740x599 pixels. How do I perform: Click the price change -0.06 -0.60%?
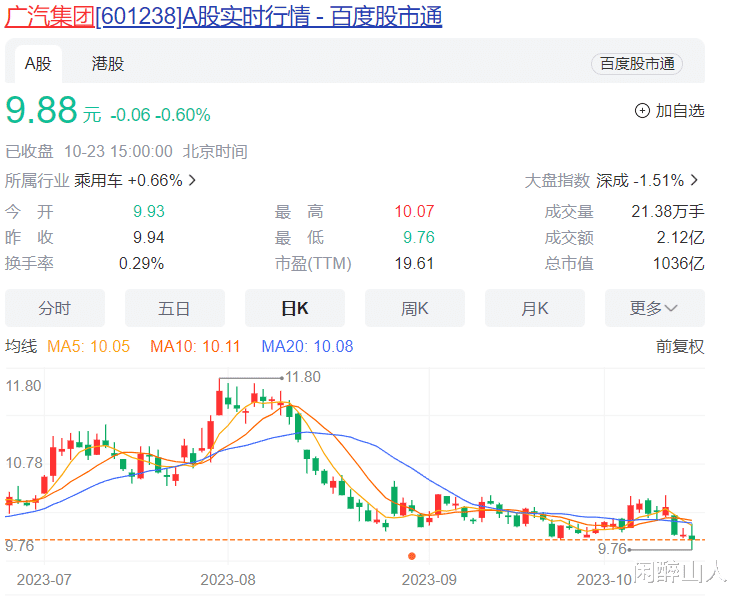click(160, 115)
